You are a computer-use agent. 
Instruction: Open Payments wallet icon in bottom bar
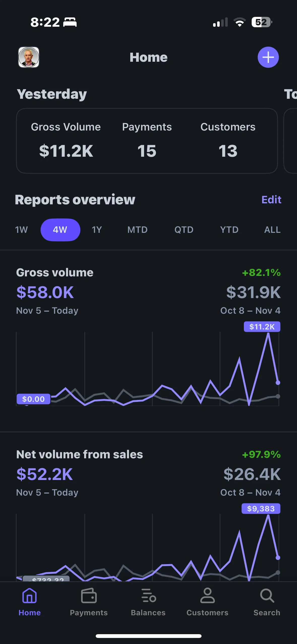click(89, 596)
